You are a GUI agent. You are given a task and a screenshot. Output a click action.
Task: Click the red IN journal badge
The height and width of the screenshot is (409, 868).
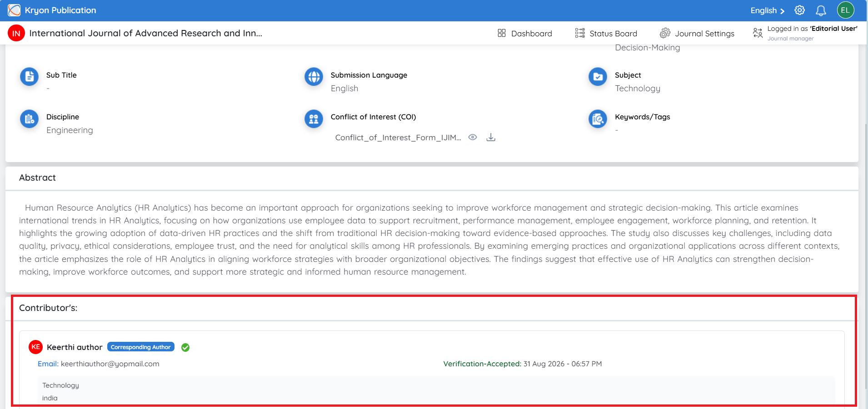[x=16, y=33]
